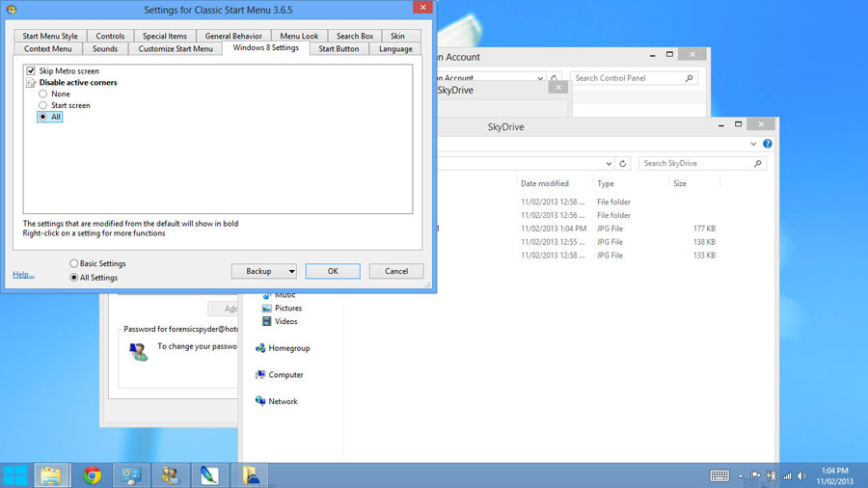Viewport: 868px width, 488px height.
Task: Click the Computer icon in navigation pane
Action: [260, 374]
